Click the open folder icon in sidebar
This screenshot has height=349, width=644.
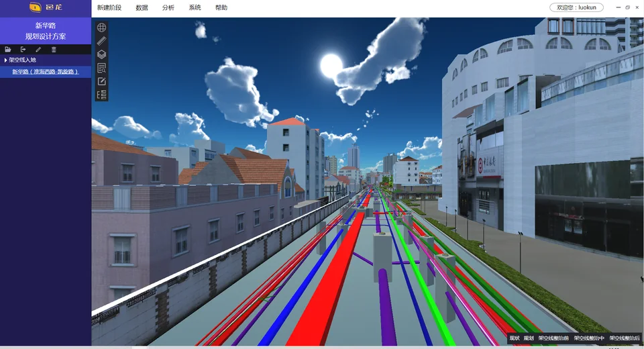8,49
